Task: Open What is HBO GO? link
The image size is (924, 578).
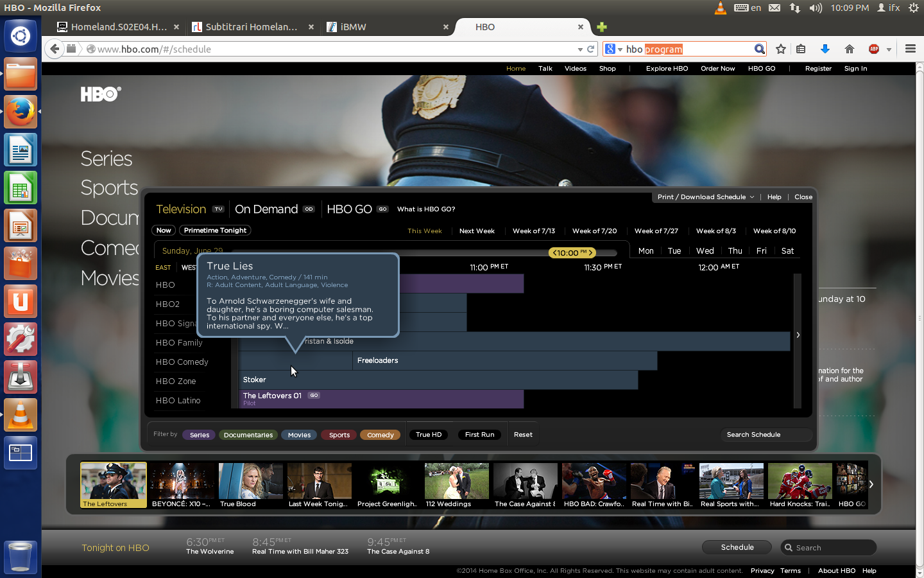Action: (426, 209)
